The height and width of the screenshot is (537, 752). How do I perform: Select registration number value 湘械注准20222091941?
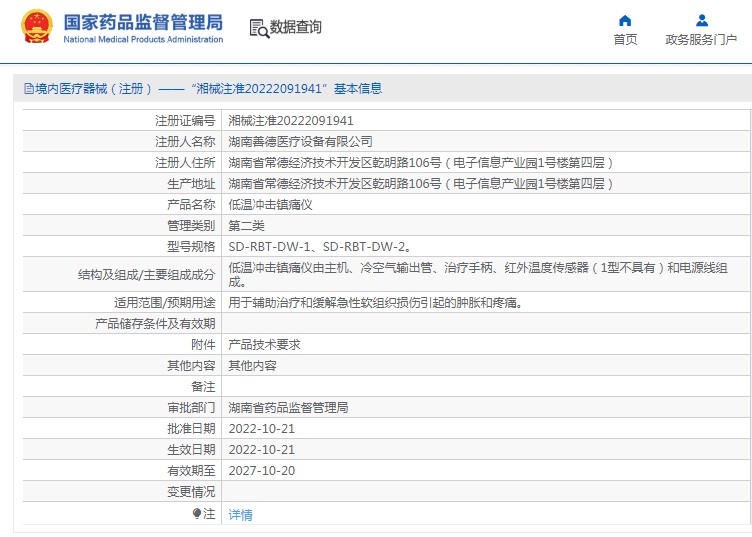coord(291,121)
